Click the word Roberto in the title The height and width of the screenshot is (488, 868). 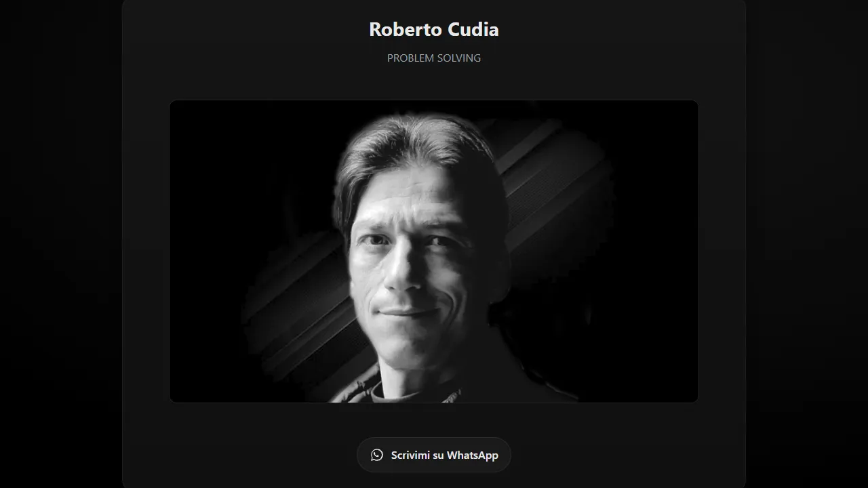point(406,29)
